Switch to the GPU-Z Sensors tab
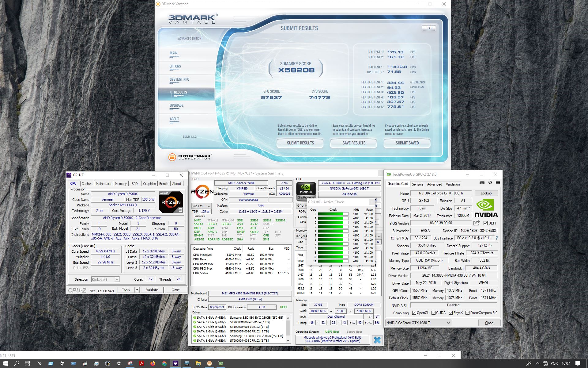The height and width of the screenshot is (368, 588). [x=417, y=184]
